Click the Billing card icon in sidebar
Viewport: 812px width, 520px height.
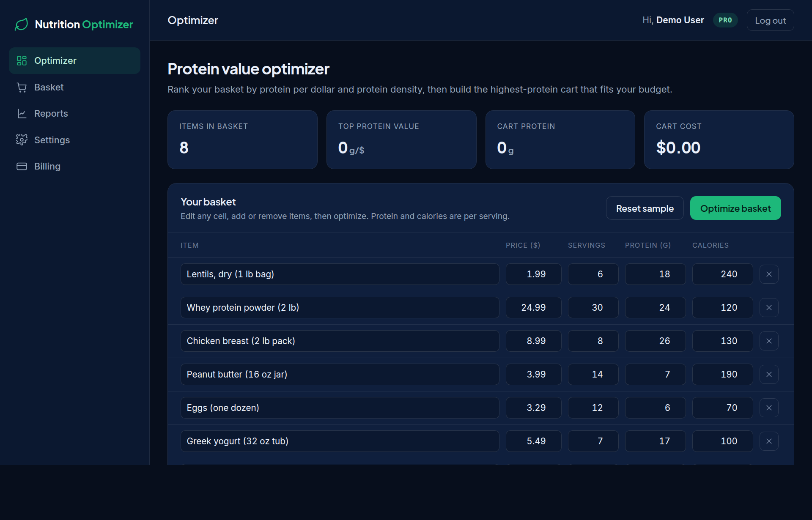click(x=22, y=167)
